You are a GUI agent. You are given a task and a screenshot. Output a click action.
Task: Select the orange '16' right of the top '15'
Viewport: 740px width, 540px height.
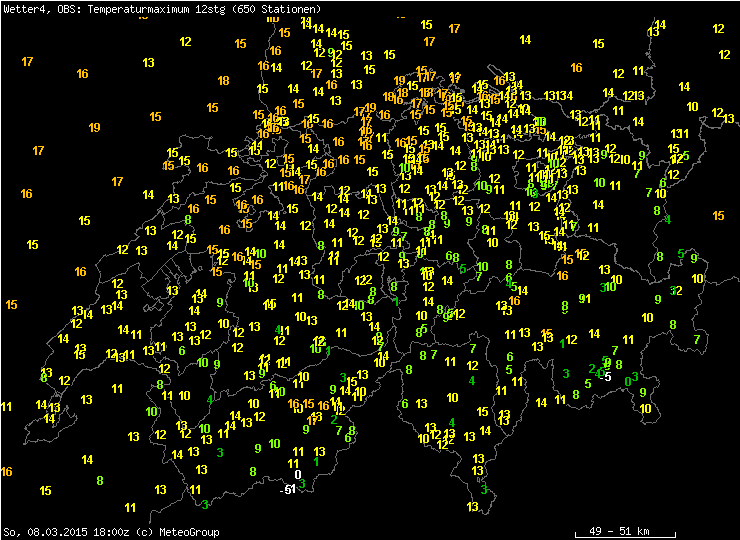576,68
